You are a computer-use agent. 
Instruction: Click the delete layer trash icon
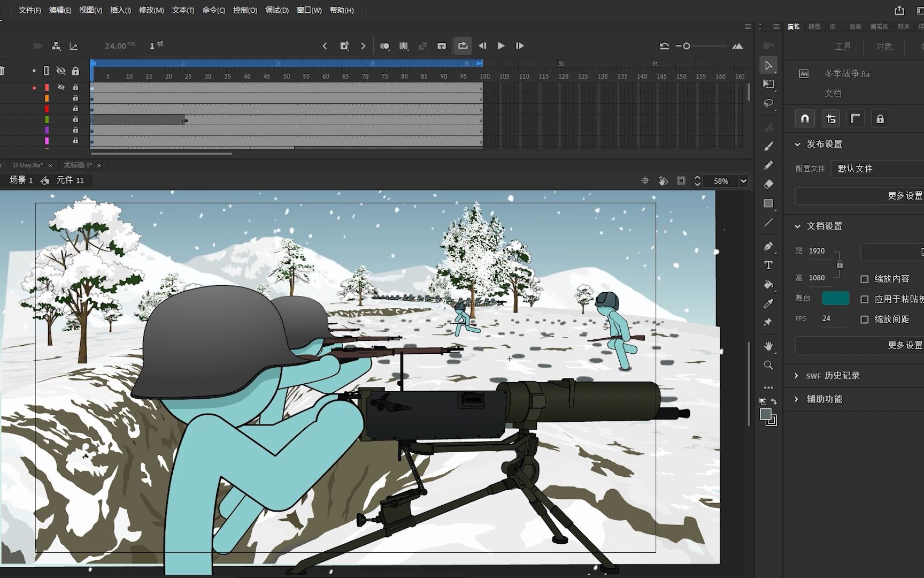(2, 71)
